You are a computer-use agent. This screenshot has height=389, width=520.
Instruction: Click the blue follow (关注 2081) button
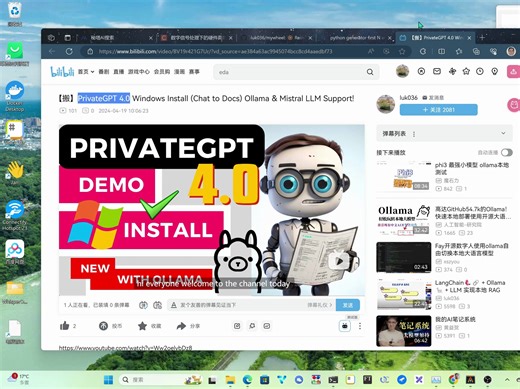point(438,110)
